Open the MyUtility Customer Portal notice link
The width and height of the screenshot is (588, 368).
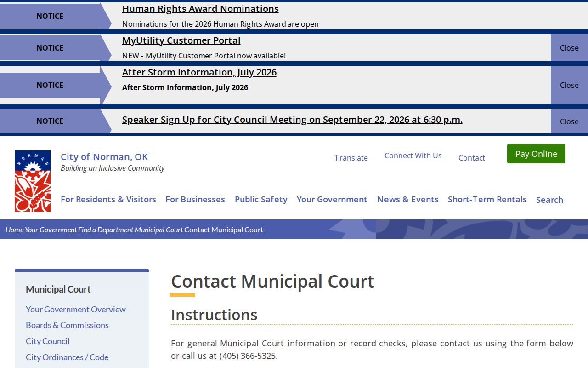(x=181, y=40)
